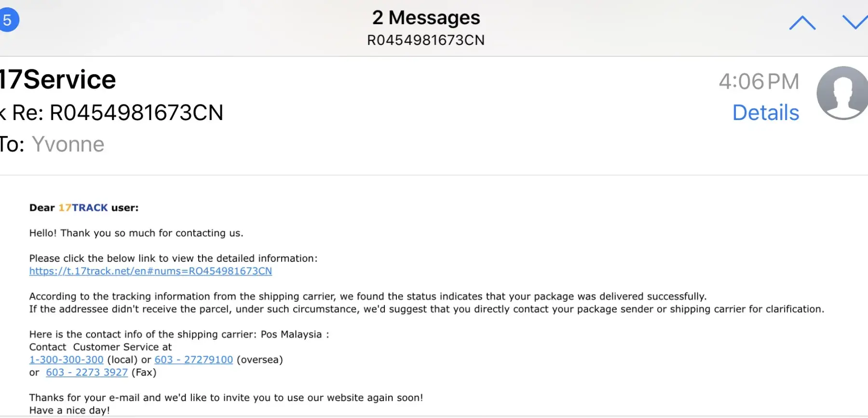Tap the "2 Messages" thread title
868x418 pixels.
426,18
